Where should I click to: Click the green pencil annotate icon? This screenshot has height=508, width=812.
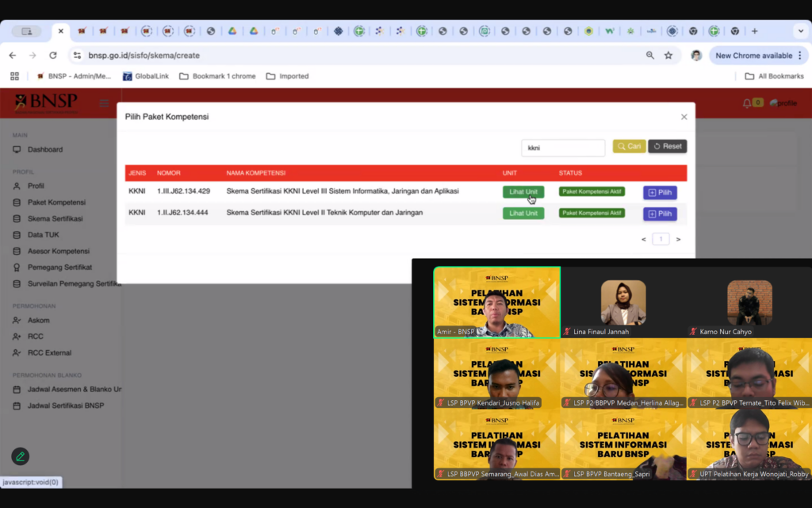[21, 456]
